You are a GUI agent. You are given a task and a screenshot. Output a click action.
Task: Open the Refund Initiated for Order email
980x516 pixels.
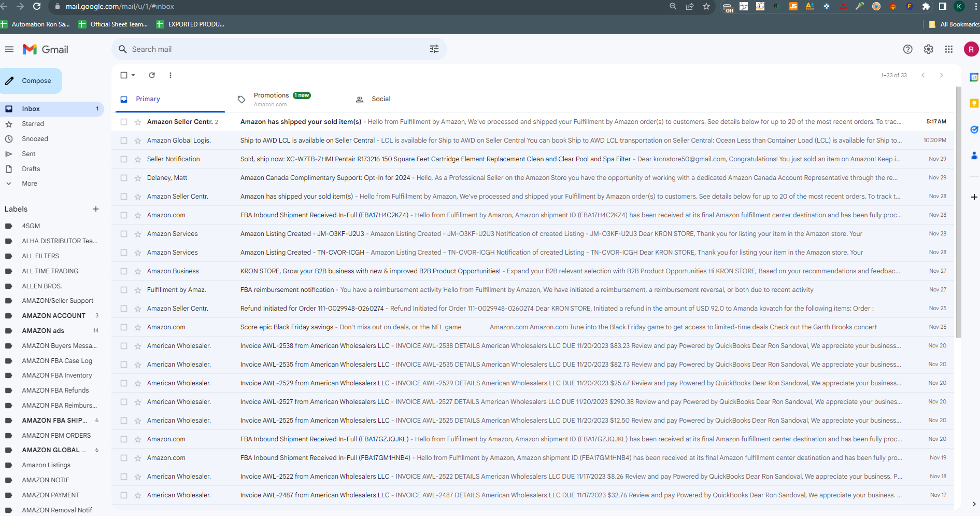pyautogui.click(x=534, y=309)
